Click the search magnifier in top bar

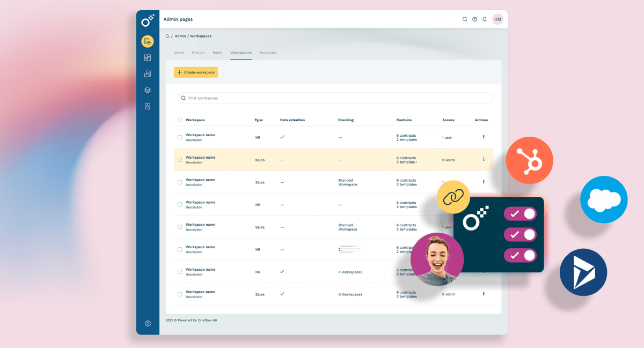(x=465, y=19)
